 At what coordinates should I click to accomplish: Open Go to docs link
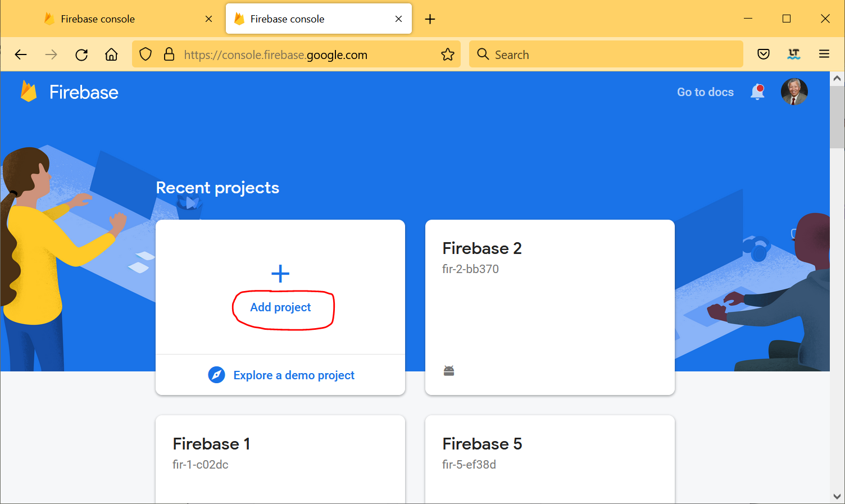point(705,92)
